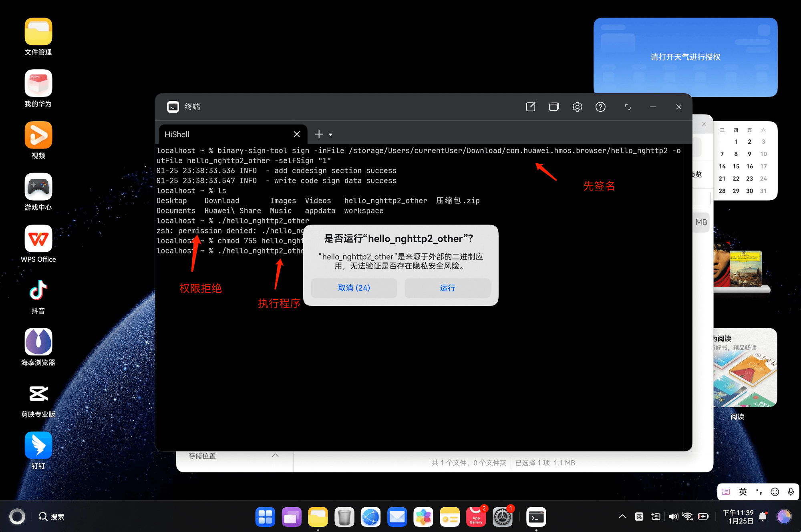This screenshot has height=532, width=801.
Task: Click the new window edit icon in the terminal title bar
Action: coord(530,107)
